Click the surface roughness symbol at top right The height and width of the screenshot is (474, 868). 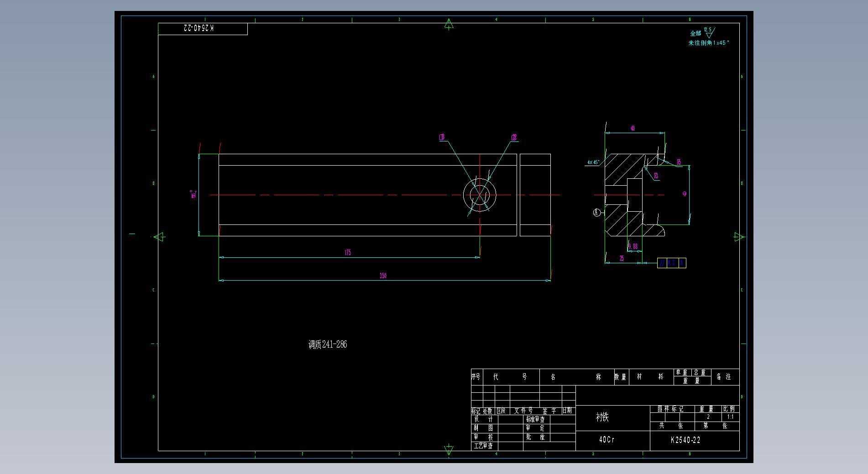pos(710,33)
